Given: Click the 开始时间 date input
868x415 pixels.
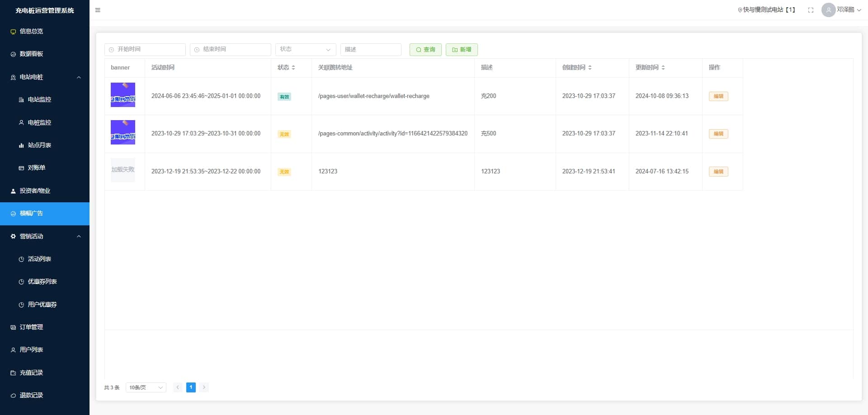Looking at the screenshot, I should [x=145, y=49].
